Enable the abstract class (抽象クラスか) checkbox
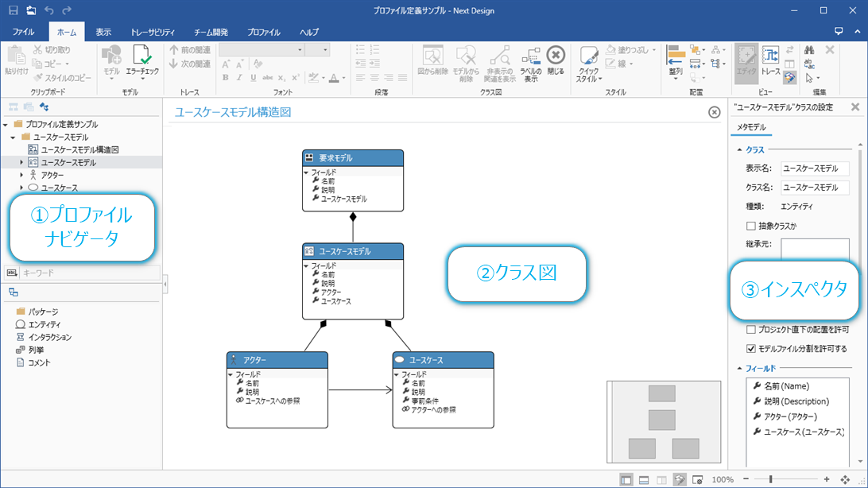868x488 pixels. pyautogui.click(x=751, y=227)
